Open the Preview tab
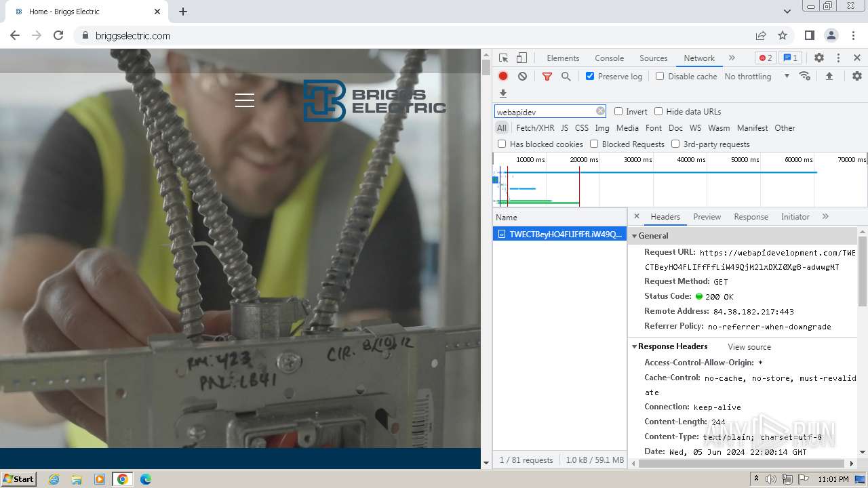868x488 pixels. [707, 217]
